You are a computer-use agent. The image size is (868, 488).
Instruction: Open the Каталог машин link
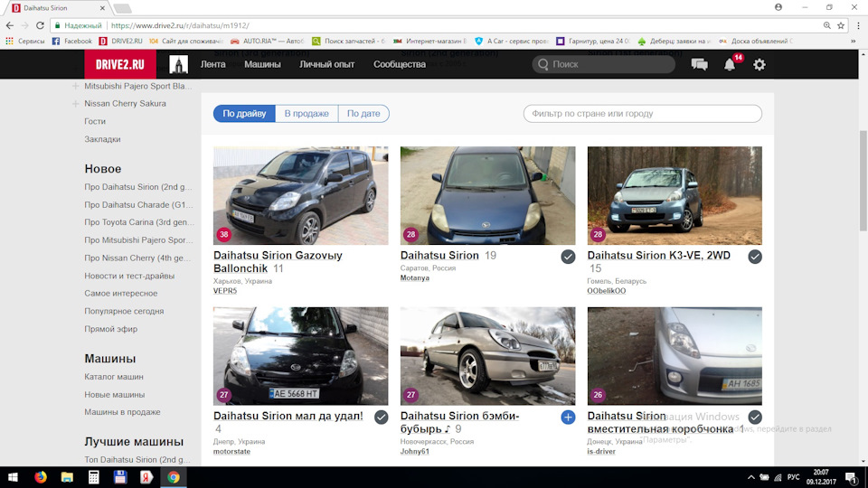pyautogui.click(x=114, y=377)
